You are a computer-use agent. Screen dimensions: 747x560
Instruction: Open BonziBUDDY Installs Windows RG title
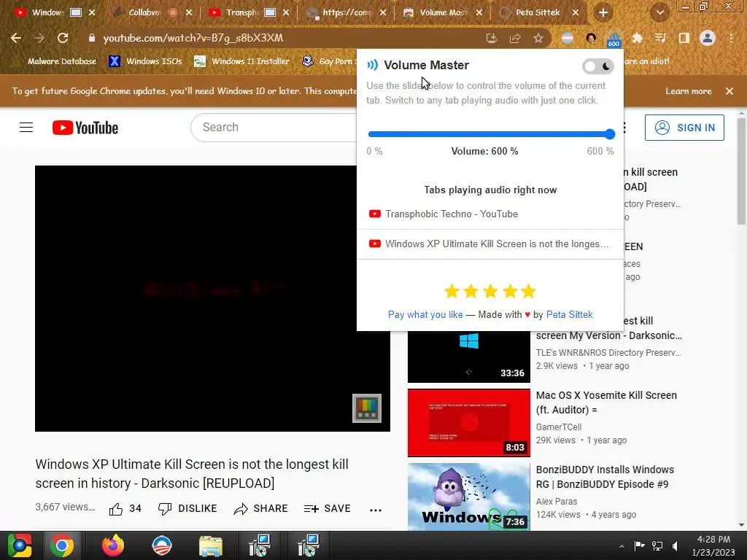(x=605, y=477)
